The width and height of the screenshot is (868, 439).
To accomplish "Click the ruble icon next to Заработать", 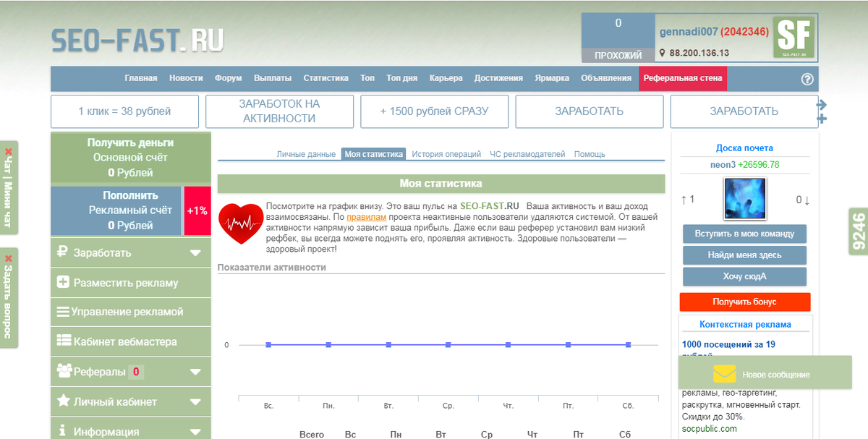I will click(62, 253).
